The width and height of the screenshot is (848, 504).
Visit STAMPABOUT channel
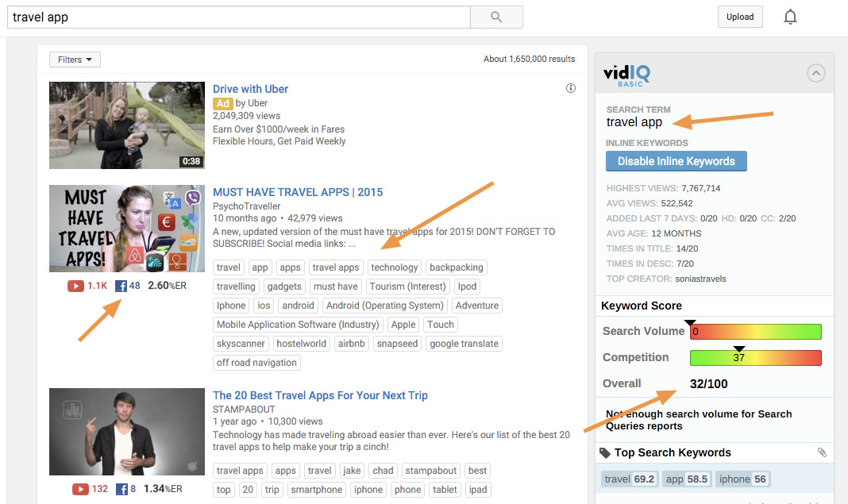244,410
